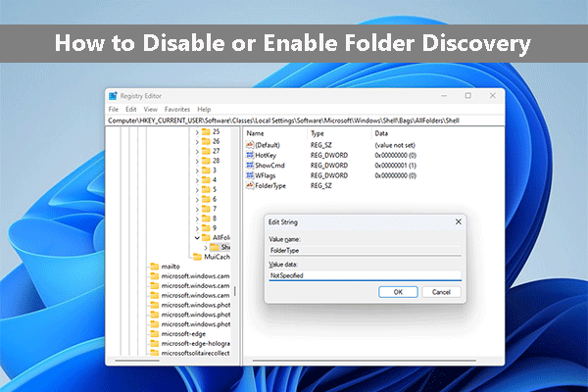Image resolution: width=588 pixels, height=392 pixels.
Task: Select the Shell key folder icon
Action: click(215, 247)
